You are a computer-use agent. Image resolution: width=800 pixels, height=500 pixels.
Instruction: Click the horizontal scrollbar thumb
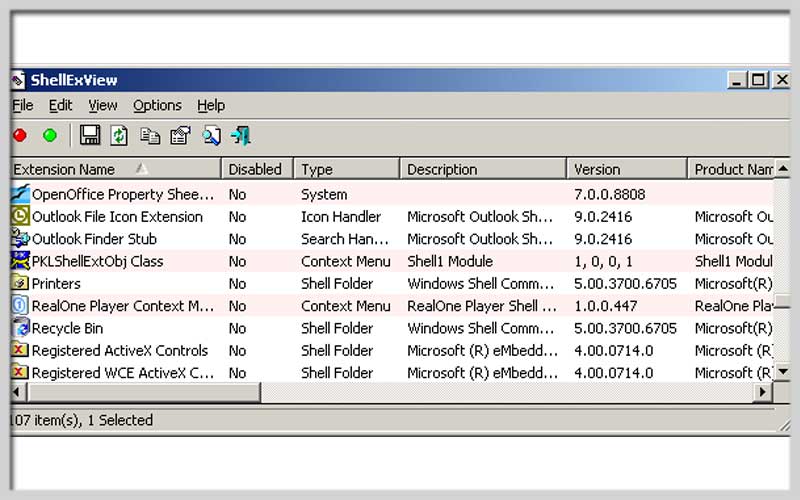pyautogui.click(x=144, y=392)
